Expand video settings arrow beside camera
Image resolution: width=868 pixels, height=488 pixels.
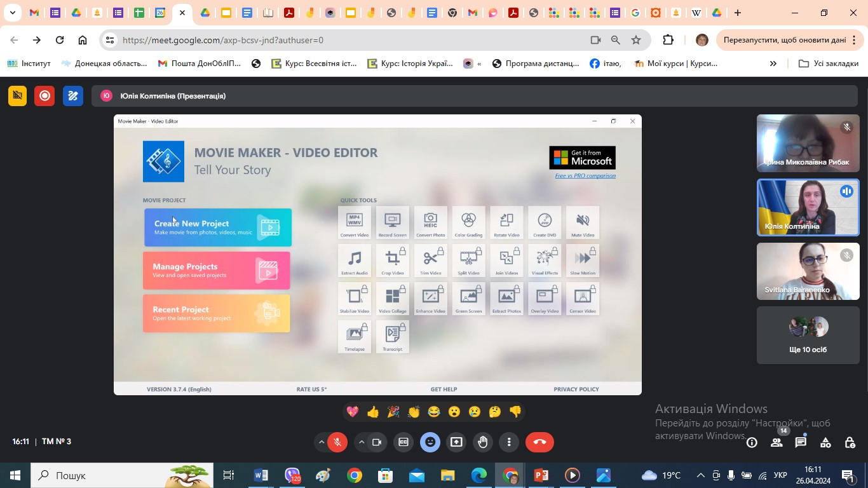click(x=362, y=442)
